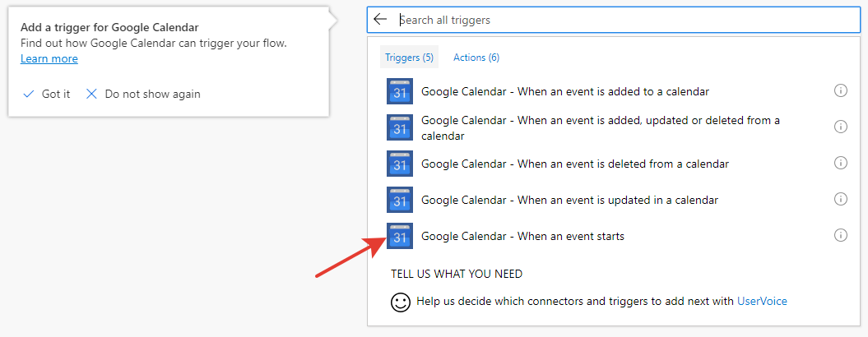
Task: Show info for event deleted trigger
Action: coord(841,163)
